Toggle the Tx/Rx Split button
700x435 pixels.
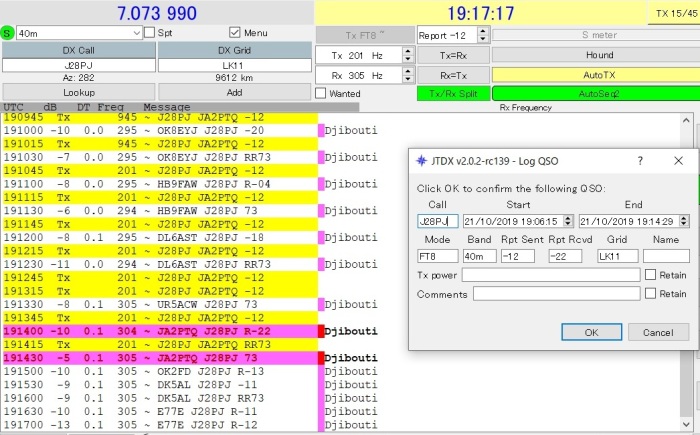pos(453,94)
